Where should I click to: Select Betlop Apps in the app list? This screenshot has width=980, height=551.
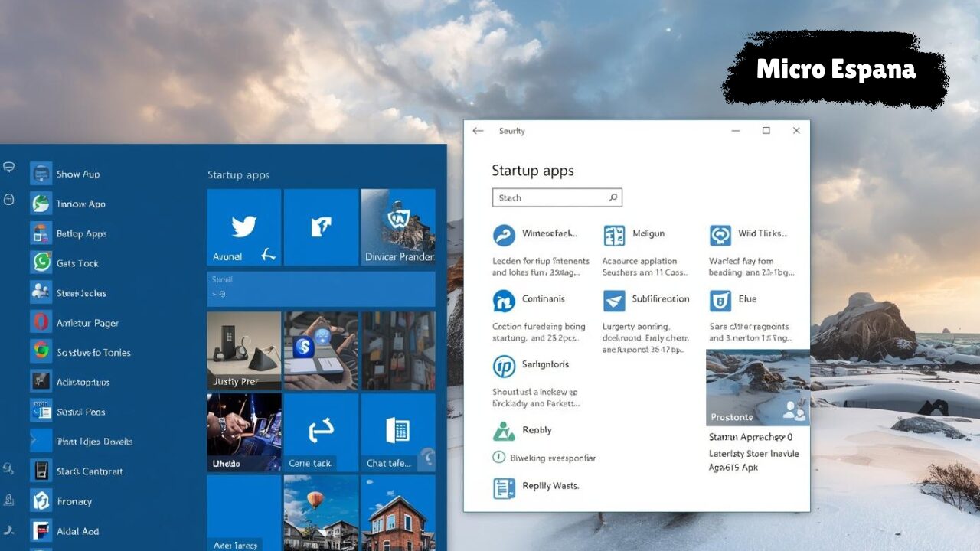81,234
